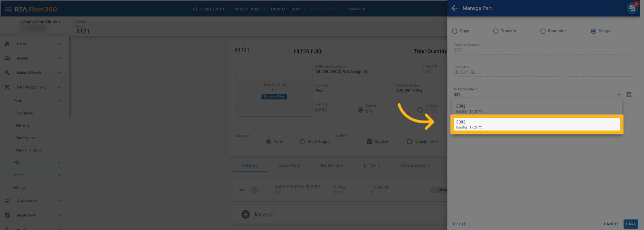Viewport: 644px width, 230px height.
Task: Open the part search lookup icon
Action: click(629, 95)
